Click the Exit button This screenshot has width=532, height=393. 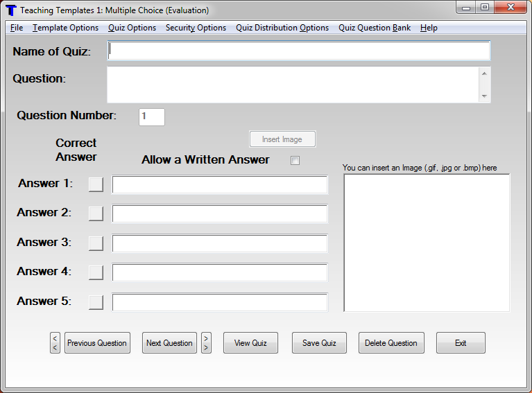tap(461, 343)
